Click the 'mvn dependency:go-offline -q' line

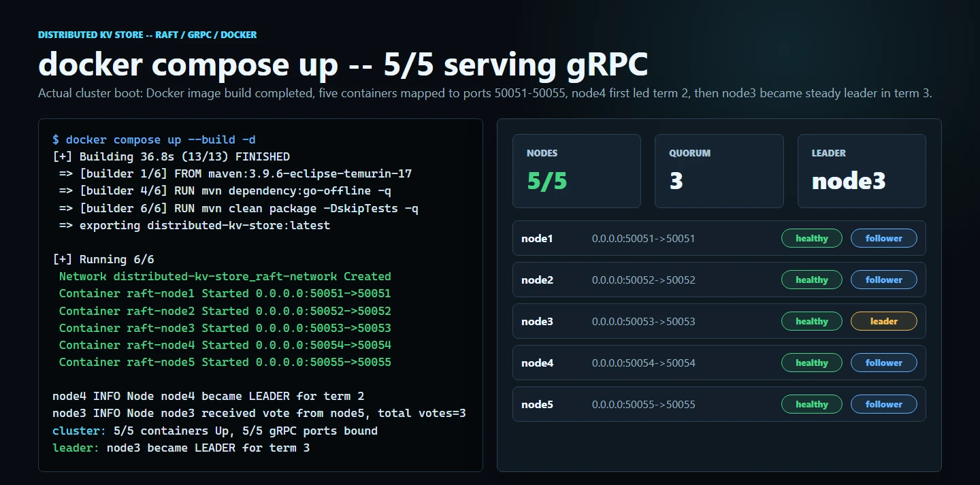(225, 190)
